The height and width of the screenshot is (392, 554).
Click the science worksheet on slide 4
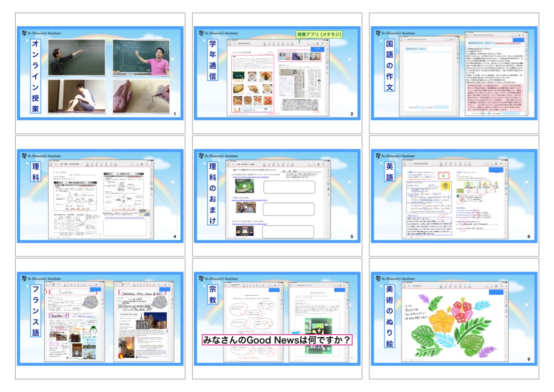click(x=101, y=199)
